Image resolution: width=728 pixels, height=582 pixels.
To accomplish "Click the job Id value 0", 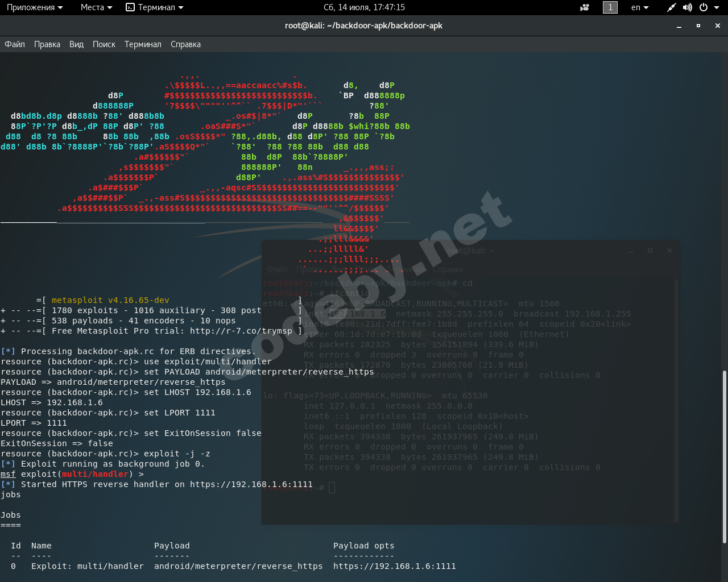I will coord(13,566).
